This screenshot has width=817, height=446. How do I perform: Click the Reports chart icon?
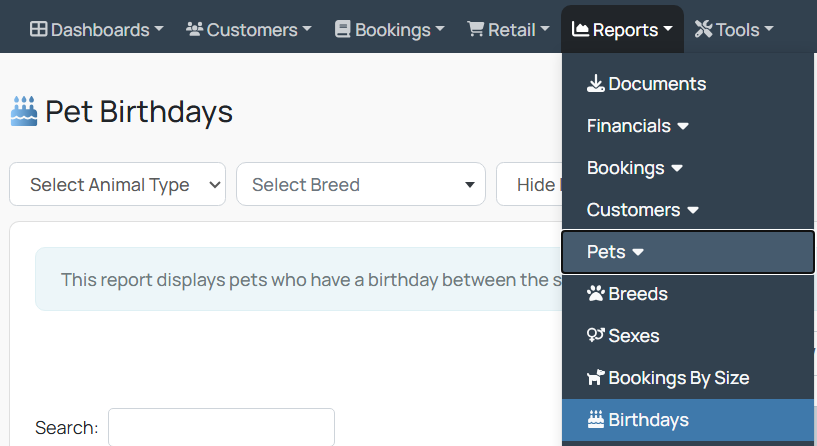580,29
